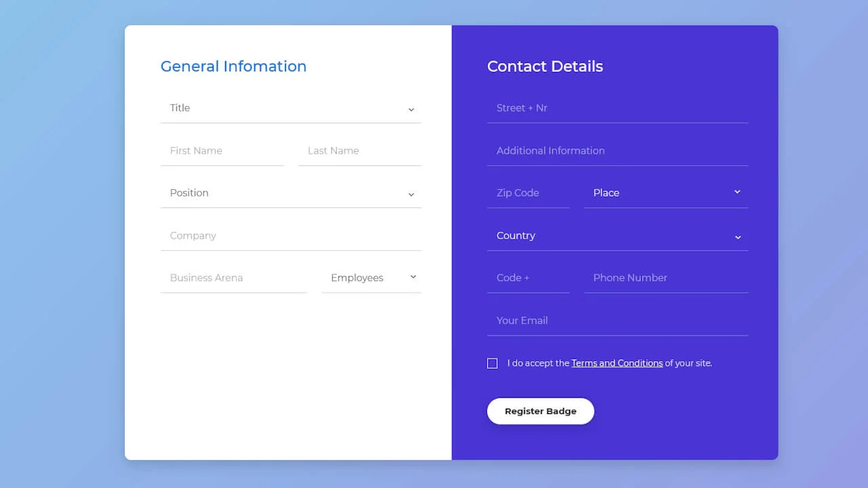Select the Code + input field

point(528,278)
